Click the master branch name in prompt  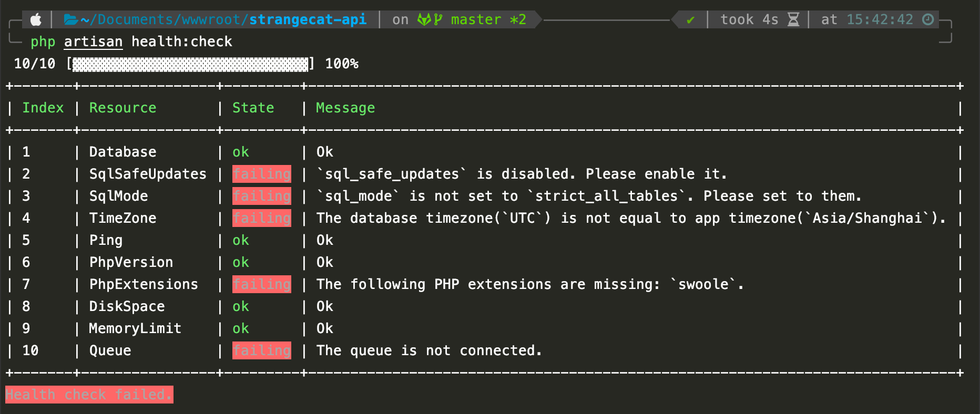(x=476, y=20)
